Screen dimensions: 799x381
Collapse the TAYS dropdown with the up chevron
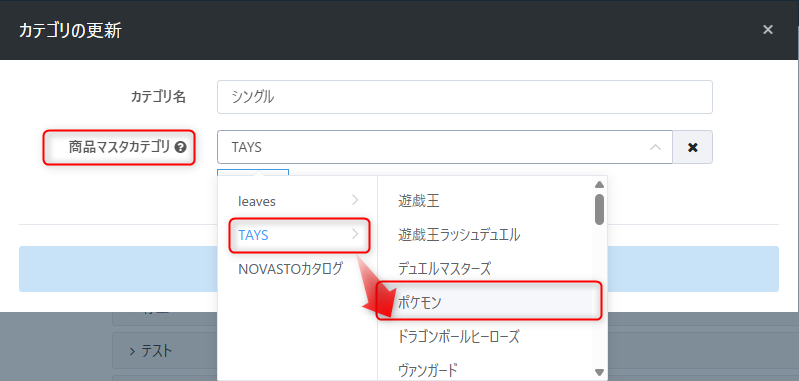655,147
